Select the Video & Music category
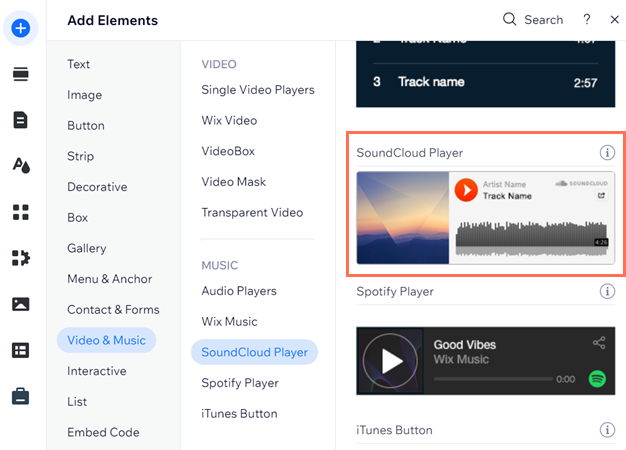The image size is (626, 450). coord(107,340)
